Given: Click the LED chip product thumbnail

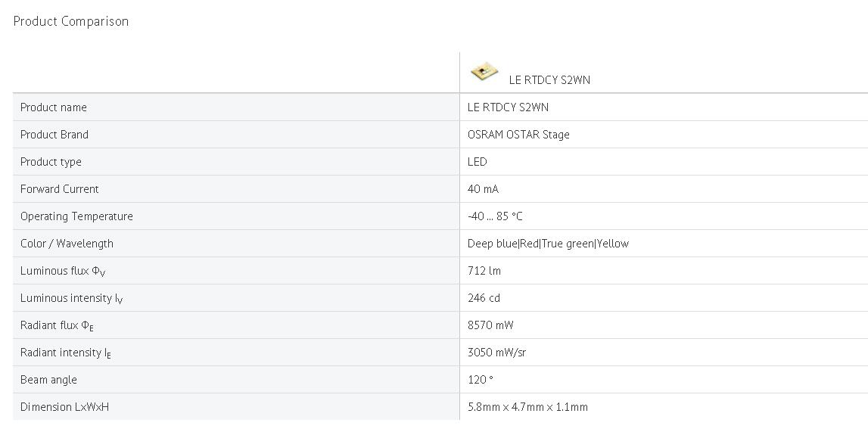Looking at the screenshot, I should point(484,73).
